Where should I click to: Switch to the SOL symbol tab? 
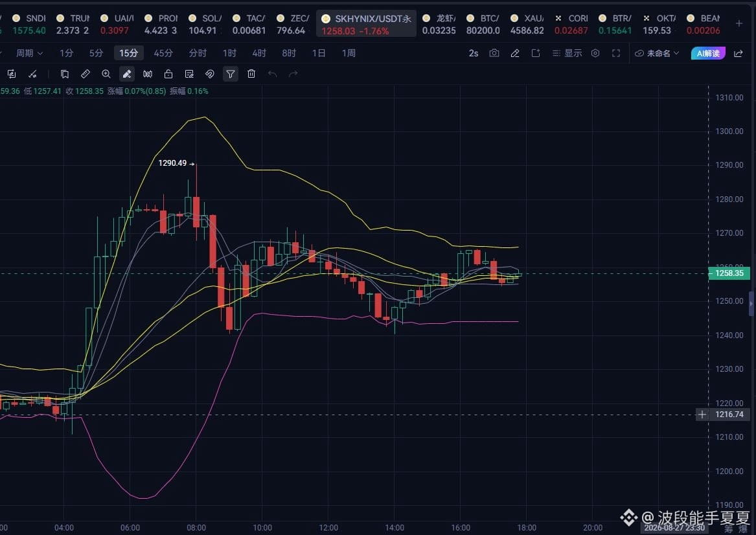click(x=205, y=24)
